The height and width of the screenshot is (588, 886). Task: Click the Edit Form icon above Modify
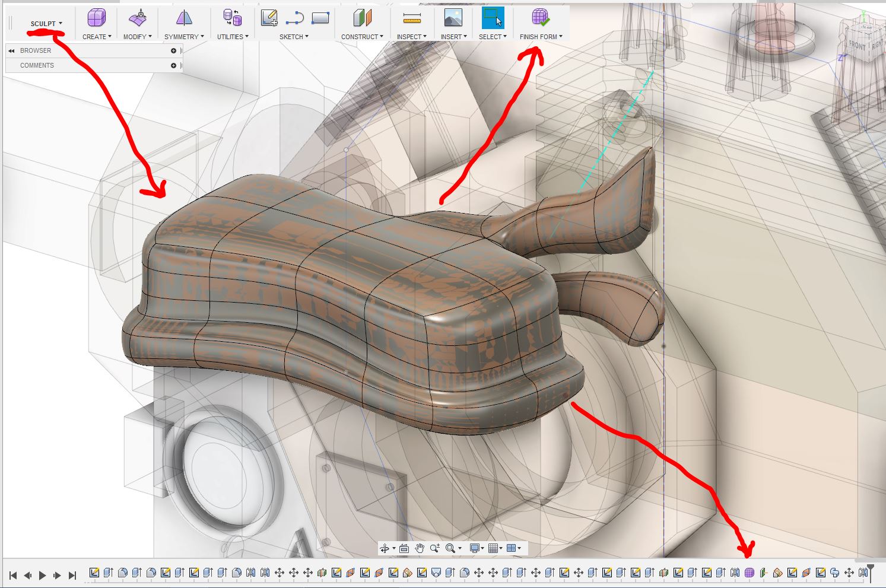(x=137, y=18)
